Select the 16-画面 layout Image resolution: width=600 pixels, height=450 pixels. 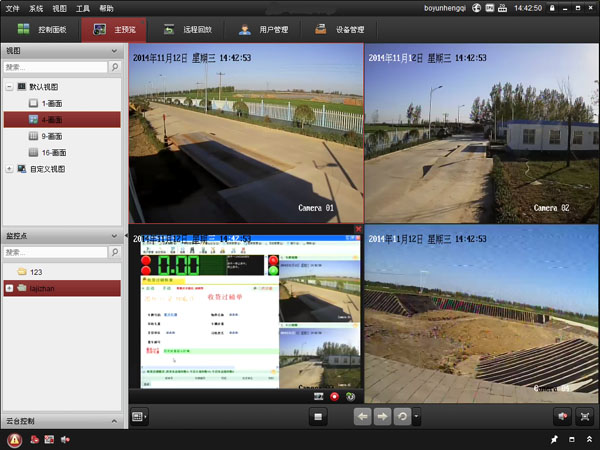(52, 153)
